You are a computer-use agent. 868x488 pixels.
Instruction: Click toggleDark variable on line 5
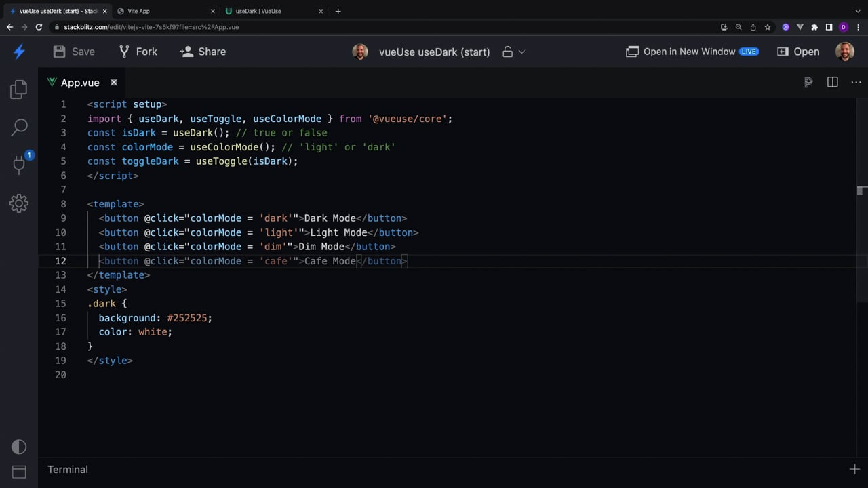151,161
